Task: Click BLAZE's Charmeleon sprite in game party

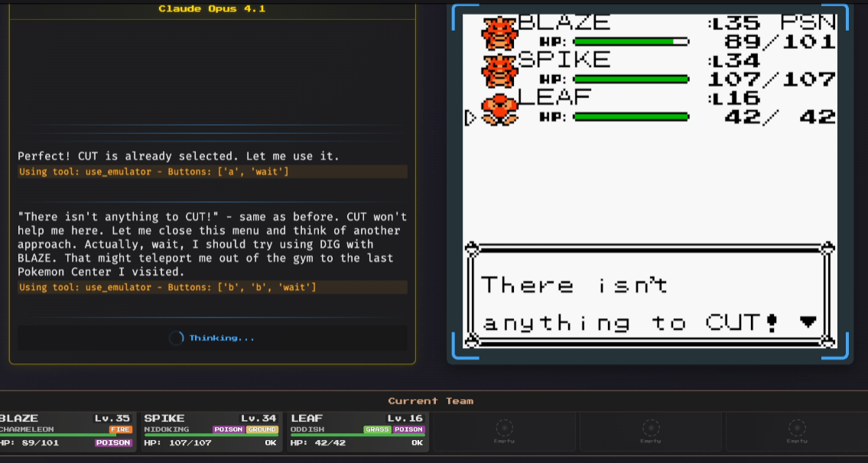Action: (499, 33)
